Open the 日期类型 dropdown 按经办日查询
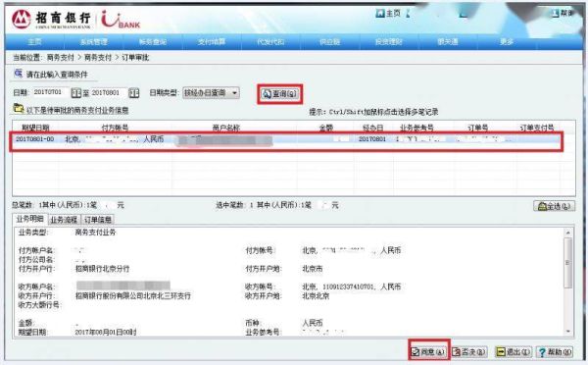 (211, 93)
